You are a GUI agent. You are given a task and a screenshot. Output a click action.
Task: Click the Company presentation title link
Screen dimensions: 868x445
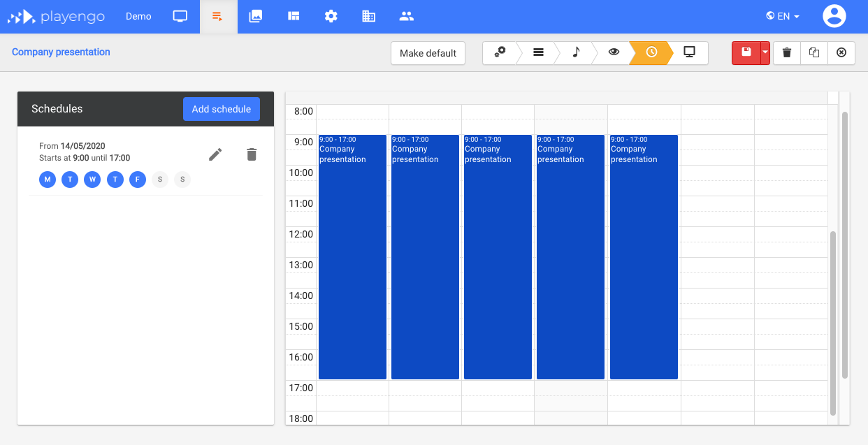click(x=61, y=52)
